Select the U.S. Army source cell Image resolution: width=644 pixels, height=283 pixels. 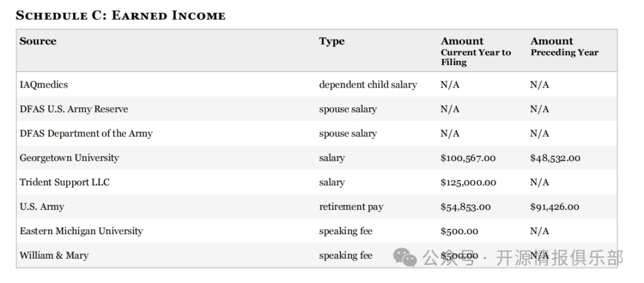pos(42,207)
